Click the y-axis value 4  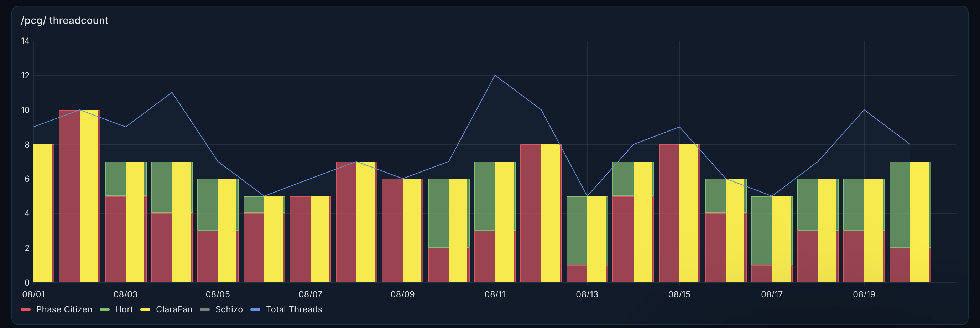click(x=27, y=213)
